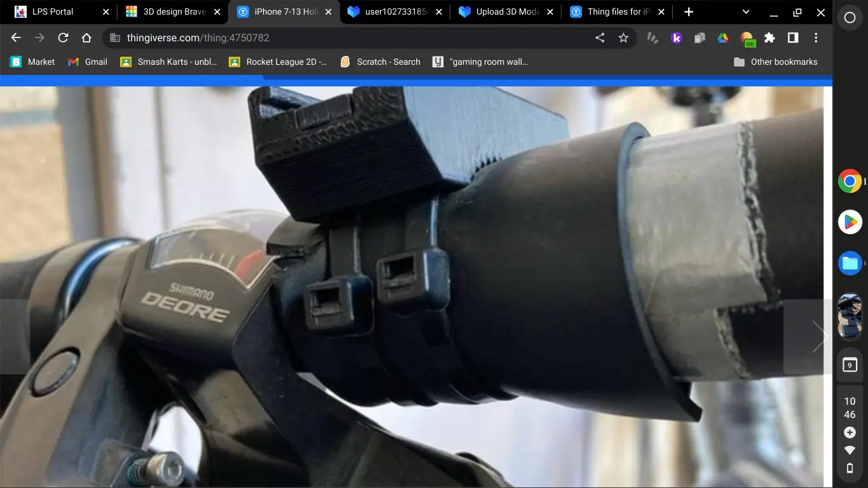
Task: Open the purple K extension icon
Action: (676, 38)
